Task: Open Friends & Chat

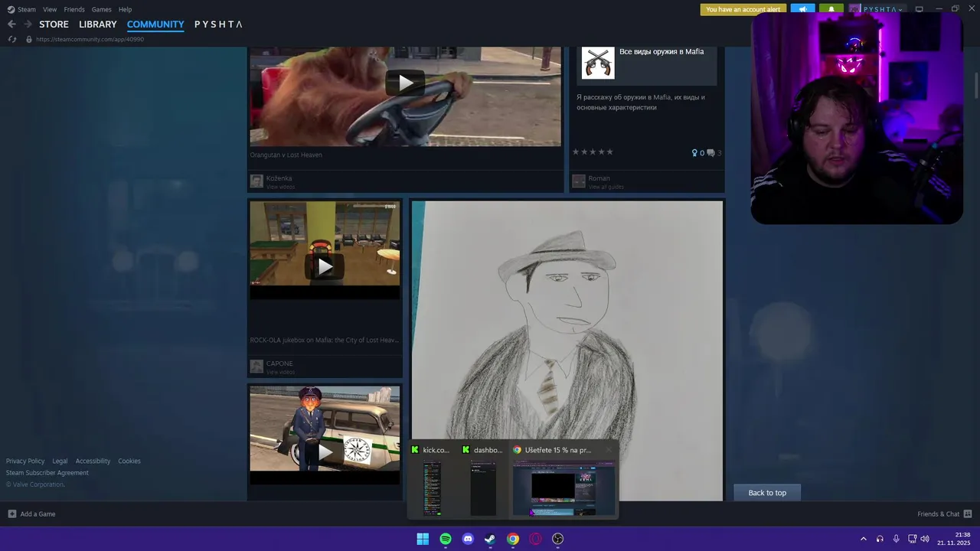Action: [945, 514]
